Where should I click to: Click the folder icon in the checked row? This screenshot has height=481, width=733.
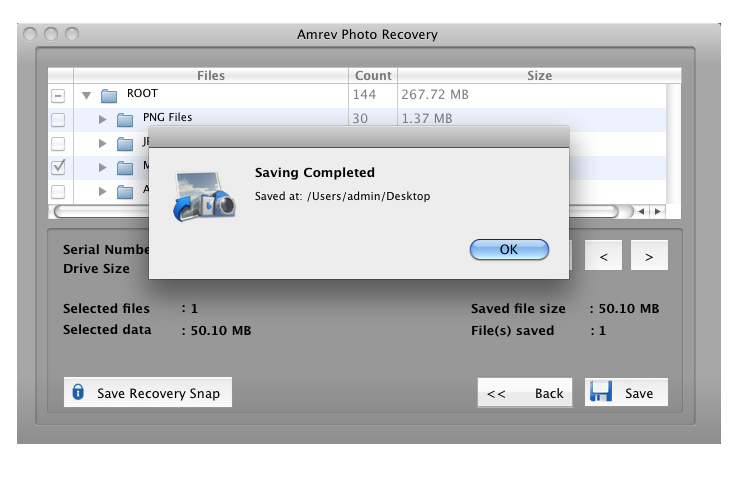(125, 168)
